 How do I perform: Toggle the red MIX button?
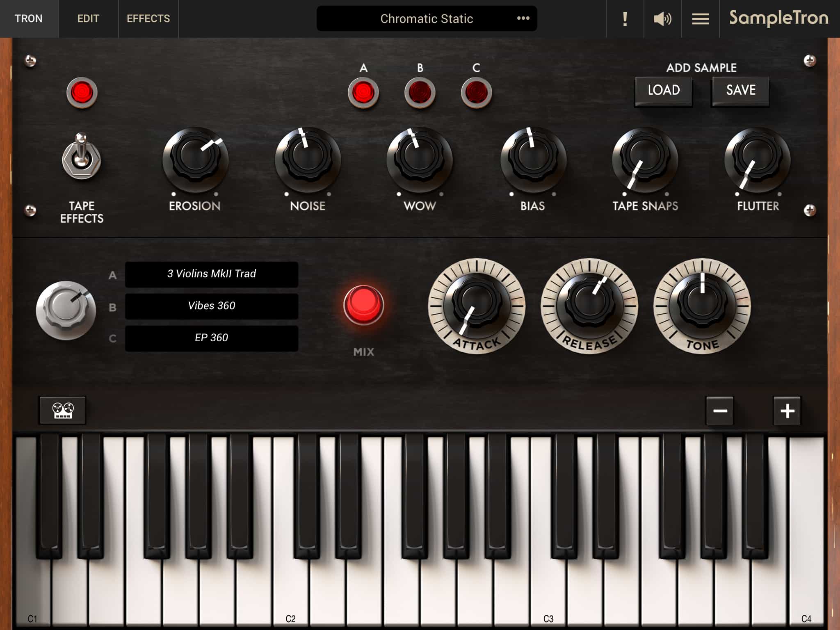coord(363,305)
